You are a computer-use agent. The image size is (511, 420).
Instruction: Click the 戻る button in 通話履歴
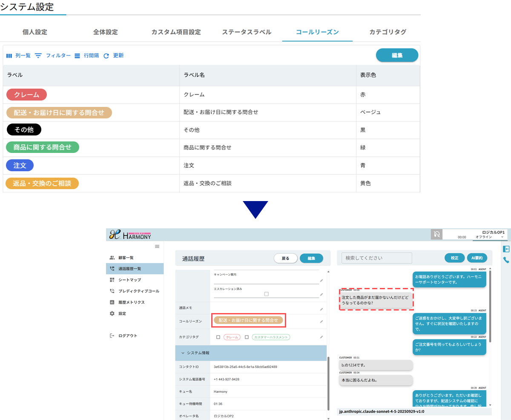pyautogui.click(x=285, y=258)
